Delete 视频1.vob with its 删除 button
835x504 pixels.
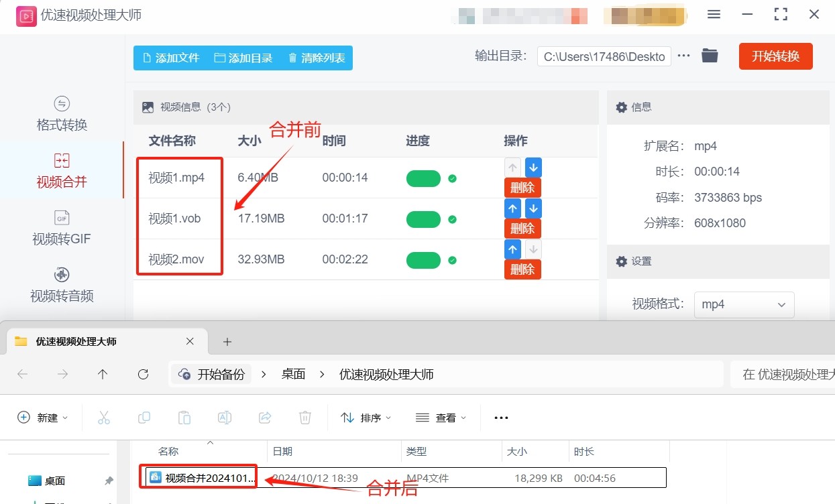[522, 229]
